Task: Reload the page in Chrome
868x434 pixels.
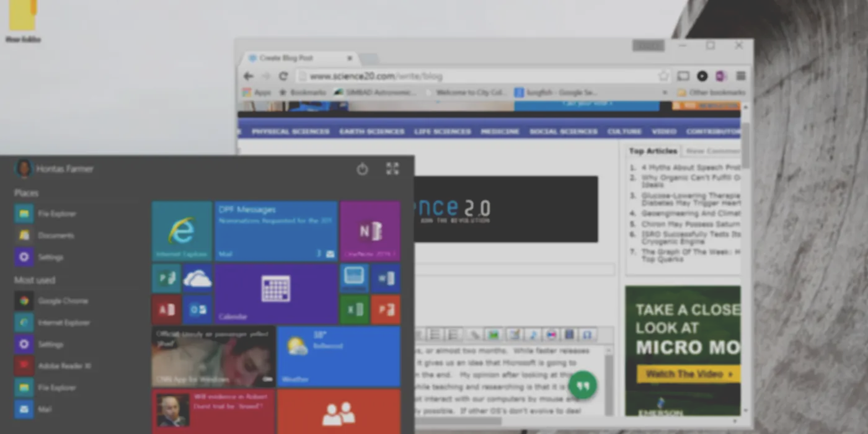Action: [283, 76]
